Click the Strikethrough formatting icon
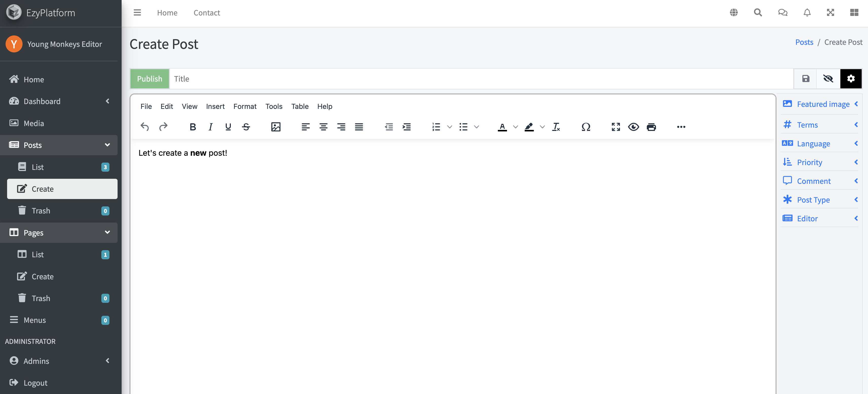 (245, 127)
